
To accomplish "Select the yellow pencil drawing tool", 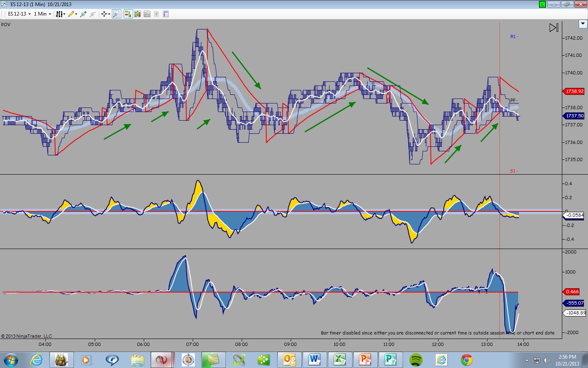I will (x=71, y=14).
